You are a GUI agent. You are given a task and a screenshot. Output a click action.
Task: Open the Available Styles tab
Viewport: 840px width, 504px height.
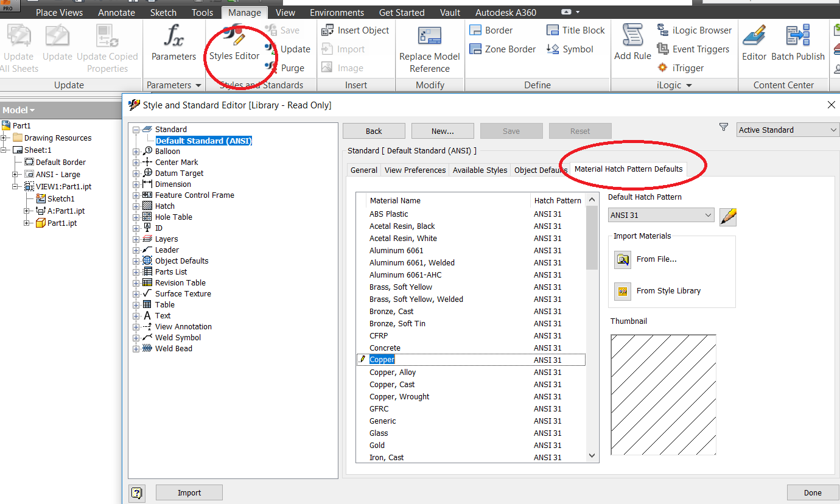[x=480, y=170]
